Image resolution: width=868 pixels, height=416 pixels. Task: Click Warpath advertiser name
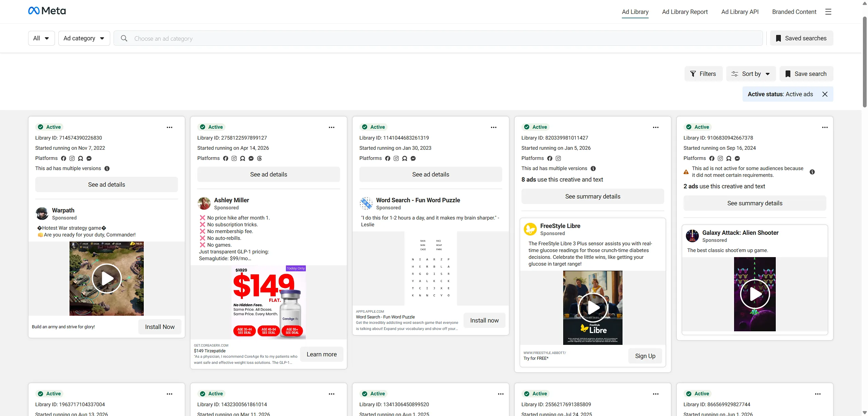point(63,210)
